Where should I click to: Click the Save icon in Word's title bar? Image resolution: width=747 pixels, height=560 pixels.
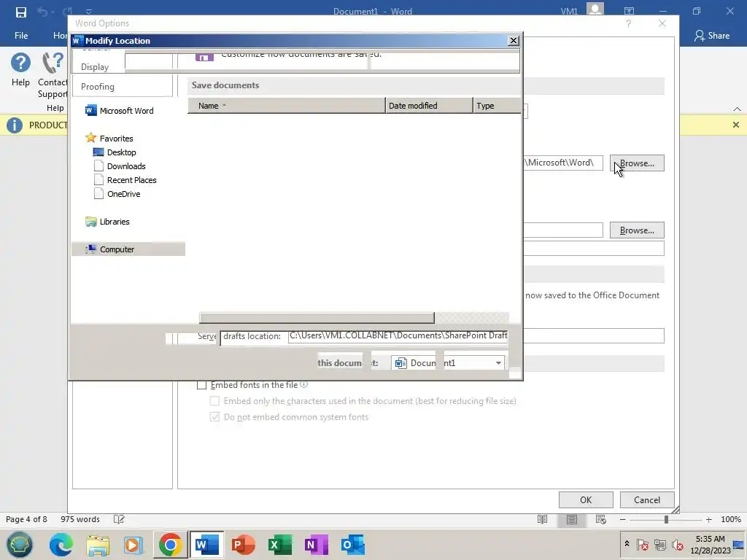[x=21, y=12]
